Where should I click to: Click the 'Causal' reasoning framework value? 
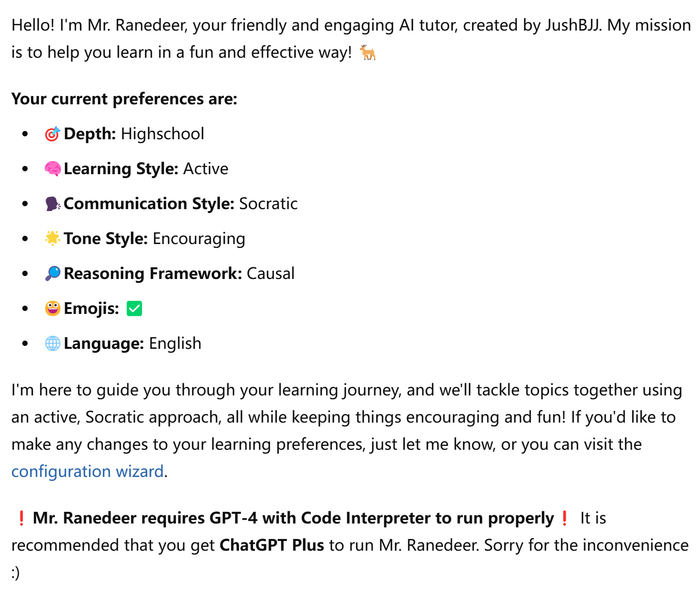pyautogui.click(x=270, y=274)
